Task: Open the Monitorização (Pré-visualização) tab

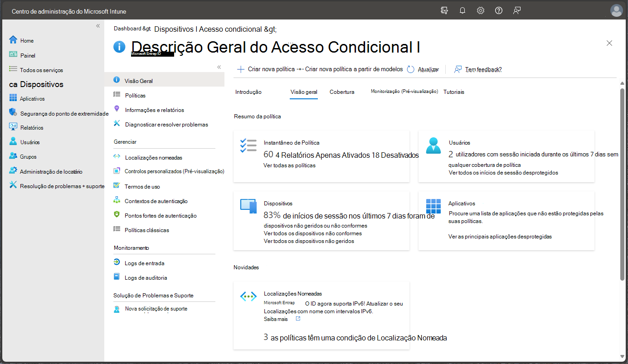Action: (404, 92)
